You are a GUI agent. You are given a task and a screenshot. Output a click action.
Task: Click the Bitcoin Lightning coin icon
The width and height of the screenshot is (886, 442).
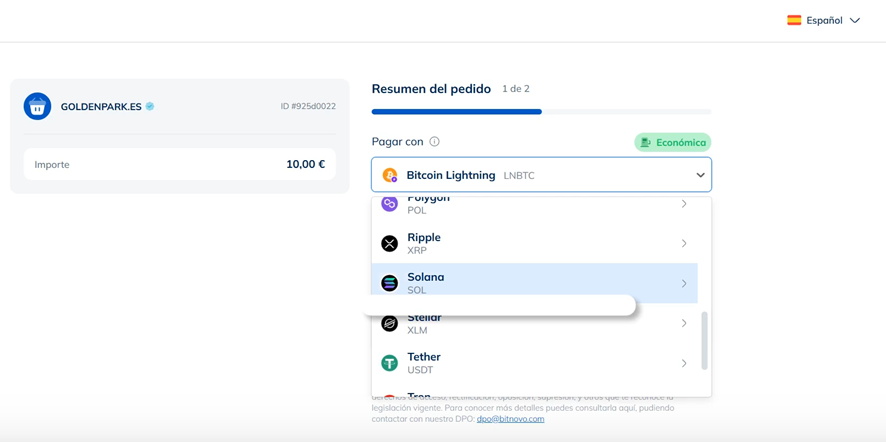point(390,175)
